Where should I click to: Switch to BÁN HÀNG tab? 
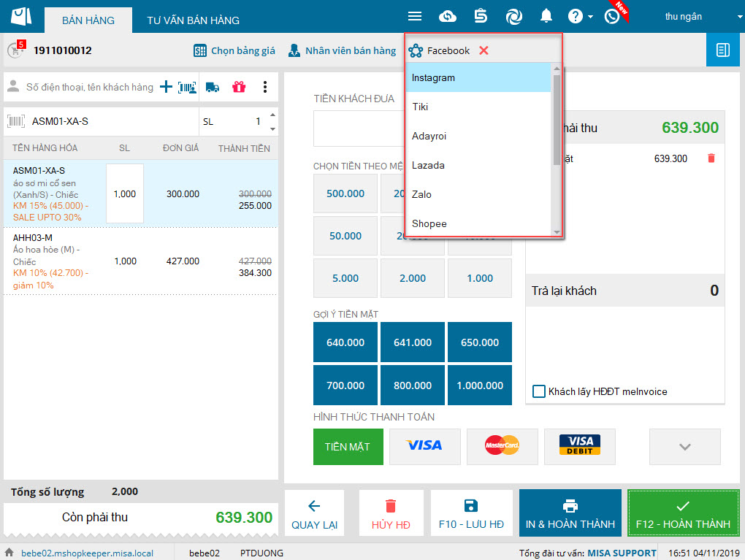[88, 20]
